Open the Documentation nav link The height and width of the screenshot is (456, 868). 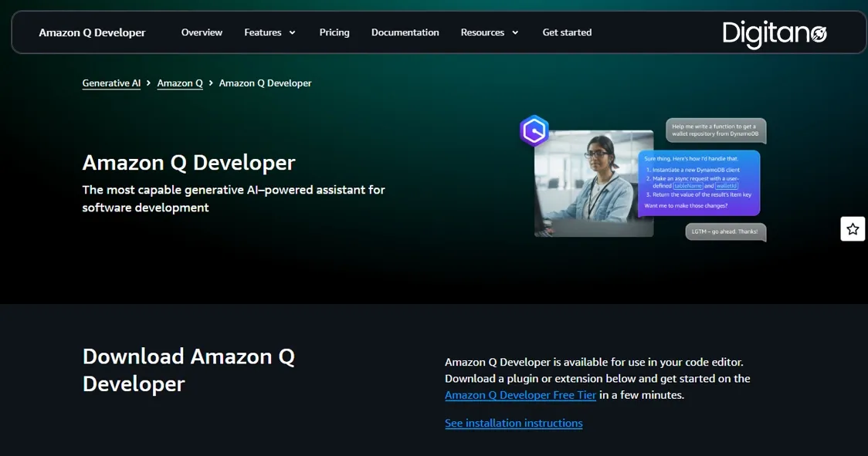[405, 32]
